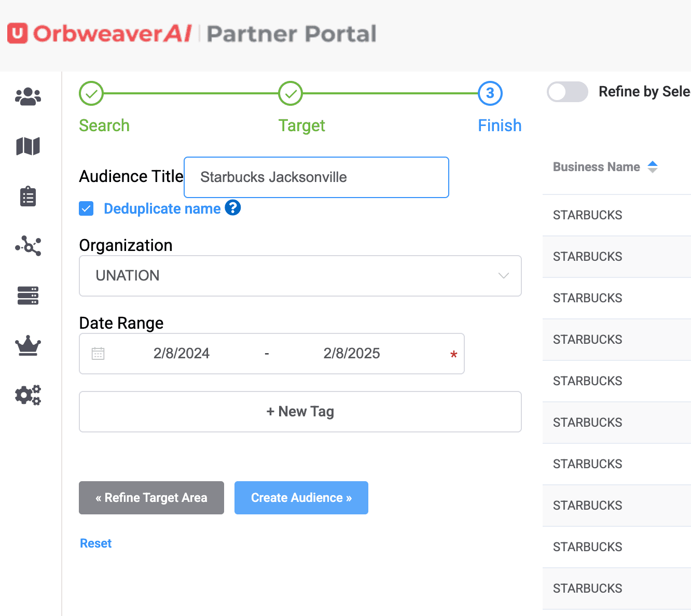Sort by Business Name arrows
Image resolution: width=691 pixels, height=616 pixels.
(x=653, y=167)
